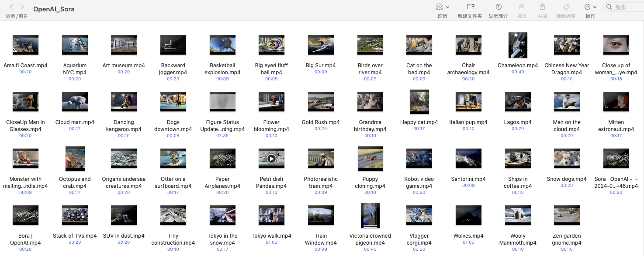Create a new folder with 新建文件夹
Image resolution: width=644 pixels, height=256 pixels.
click(470, 7)
